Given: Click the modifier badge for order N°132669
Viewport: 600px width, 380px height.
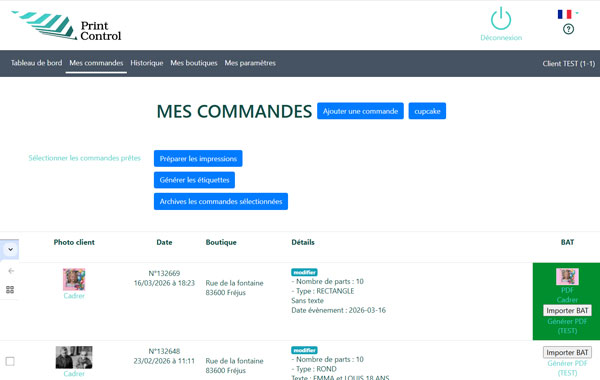Looking at the screenshot, I should pyautogui.click(x=304, y=272).
